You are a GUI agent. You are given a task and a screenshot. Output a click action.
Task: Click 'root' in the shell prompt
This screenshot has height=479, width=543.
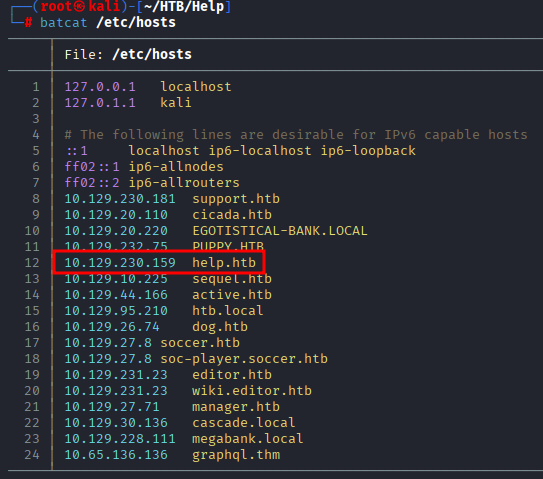click(56, 7)
